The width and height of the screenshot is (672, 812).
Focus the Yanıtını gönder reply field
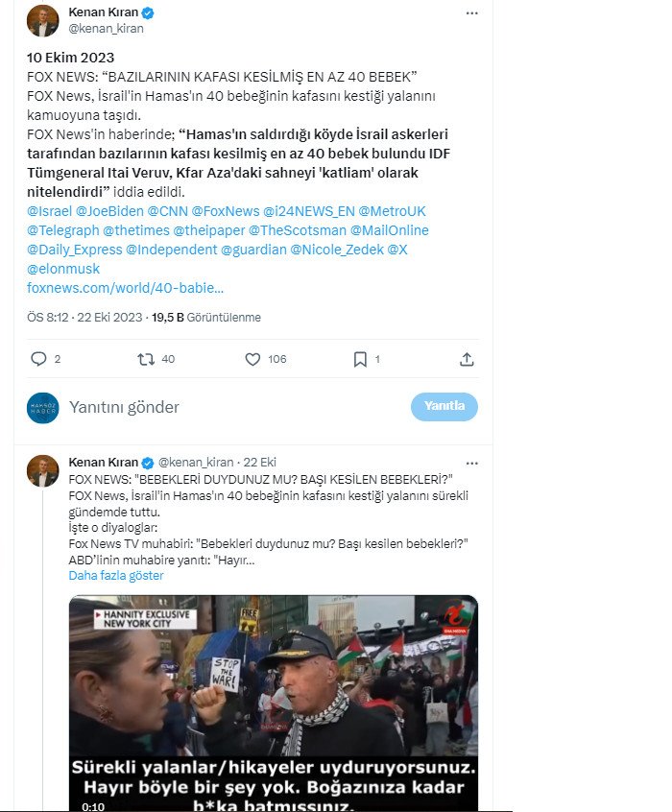[238, 407]
